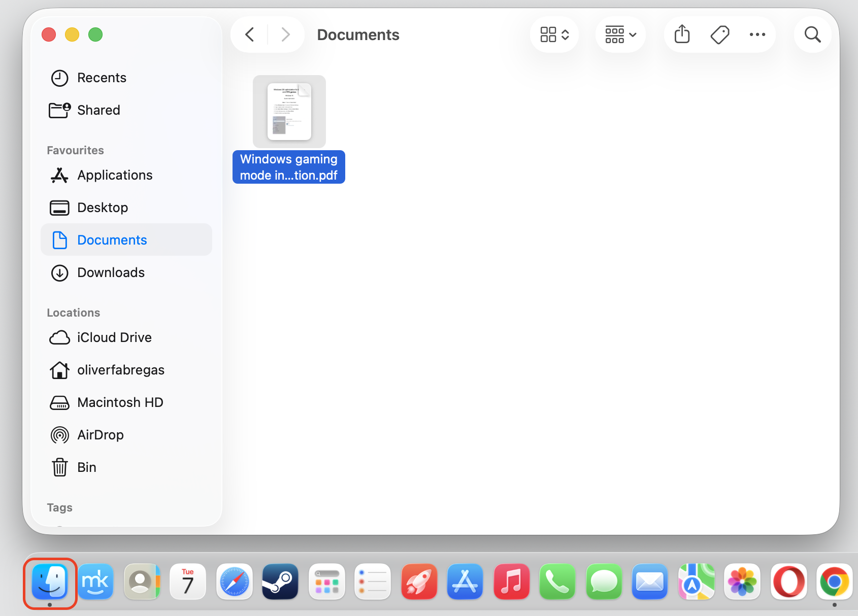Click the Search magnifier icon
Image resolution: width=858 pixels, height=616 pixels.
click(812, 35)
